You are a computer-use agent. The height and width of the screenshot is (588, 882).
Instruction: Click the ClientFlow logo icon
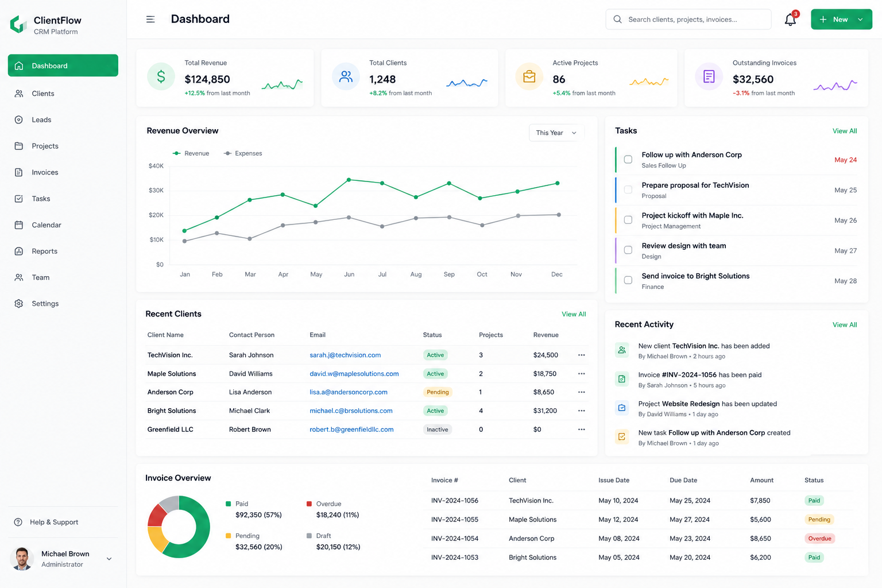[18, 25]
